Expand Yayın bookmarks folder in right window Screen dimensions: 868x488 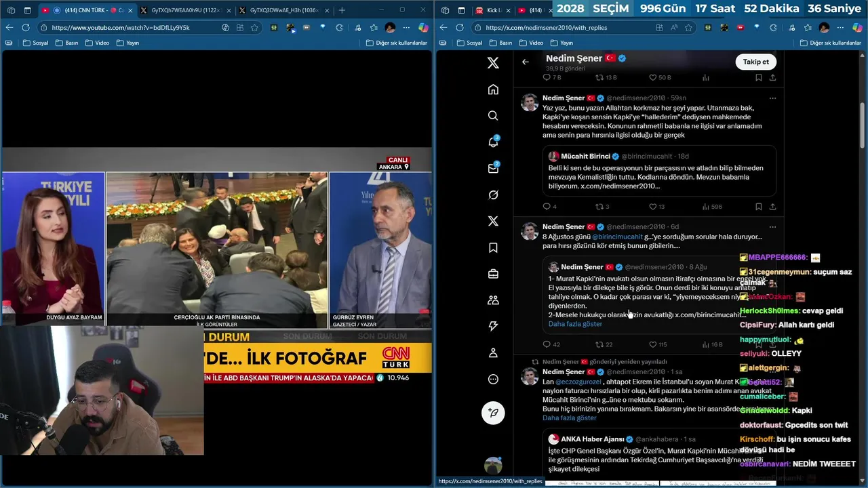point(561,43)
